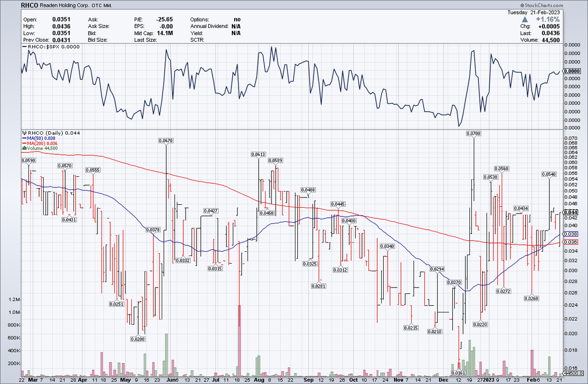
Task: Click the 0.0560 price label
Action: (x=502, y=168)
